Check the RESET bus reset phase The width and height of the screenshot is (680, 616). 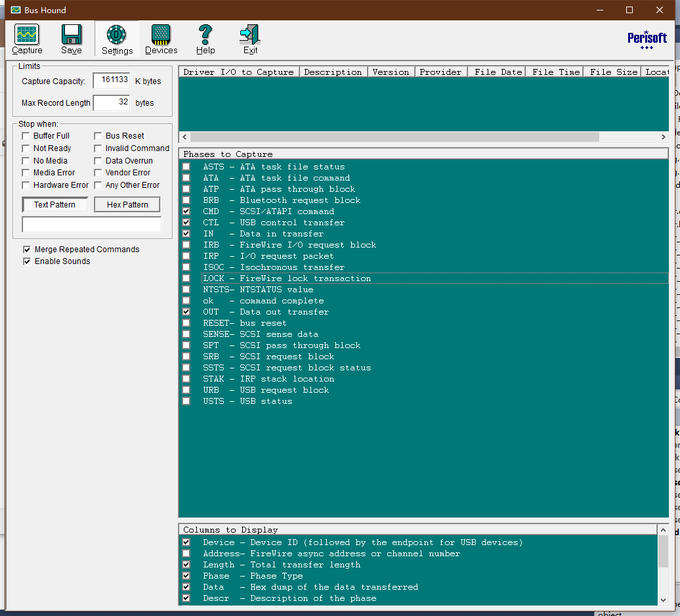pyautogui.click(x=186, y=323)
